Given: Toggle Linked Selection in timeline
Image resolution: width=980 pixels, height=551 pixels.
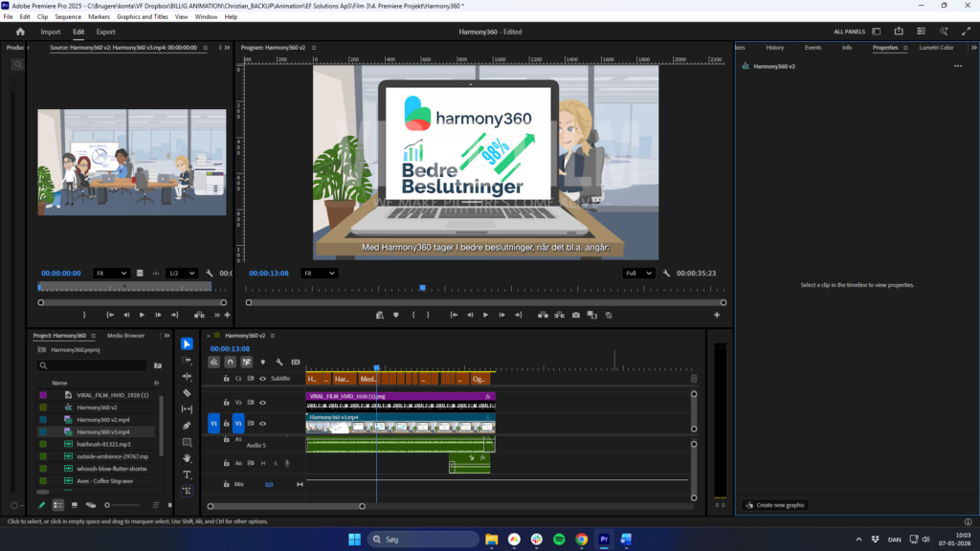Looking at the screenshot, I should [x=247, y=362].
